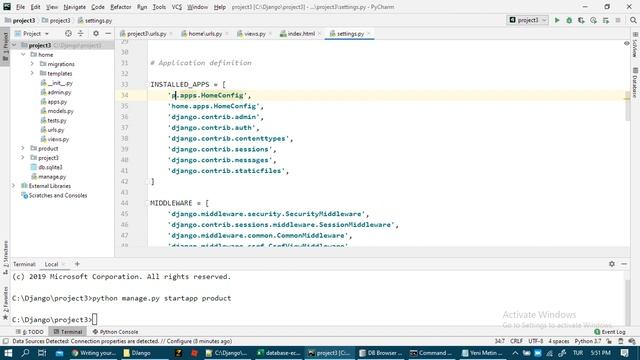Open the TODO tool window
The width and height of the screenshot is (640, 360).
coord(30,332)
